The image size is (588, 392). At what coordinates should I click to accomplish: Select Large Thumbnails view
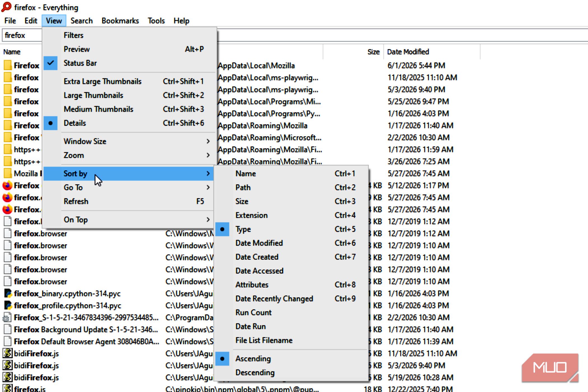click(129, 95)
